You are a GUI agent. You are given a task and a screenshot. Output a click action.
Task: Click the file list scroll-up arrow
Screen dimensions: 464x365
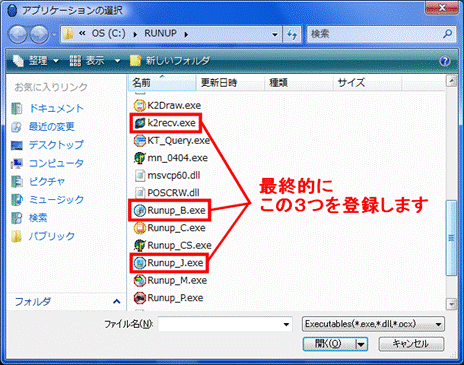[x=452, y=81]
